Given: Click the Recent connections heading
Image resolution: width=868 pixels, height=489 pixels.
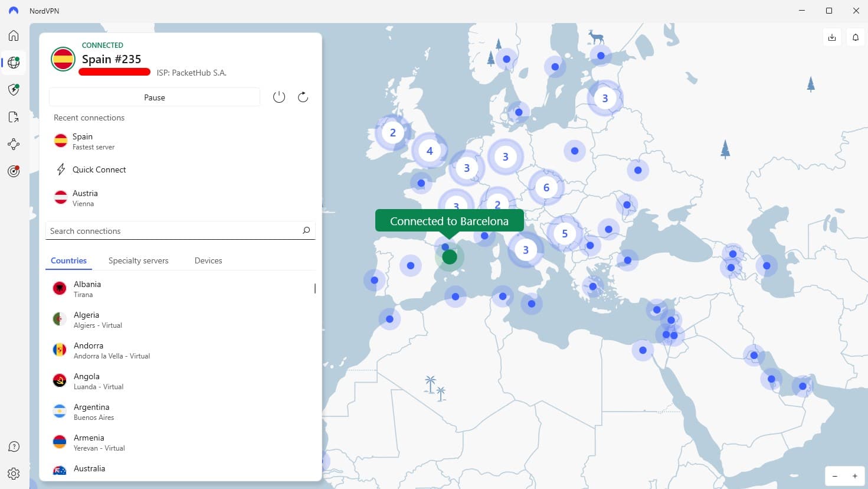Looking at the screenshot, I should (x=89, y=118).
